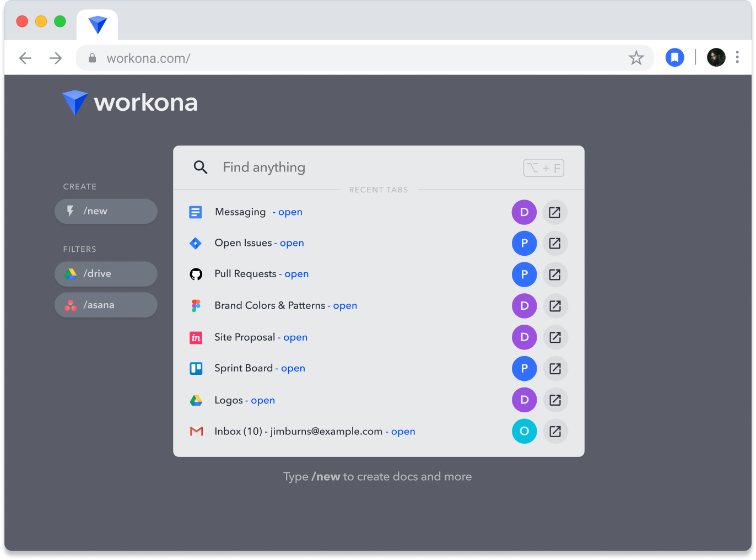The width and height of the screenshot is (756, 560).
Task: Click the open-external icon for Sprint Board
Action: tap(555, 369)
